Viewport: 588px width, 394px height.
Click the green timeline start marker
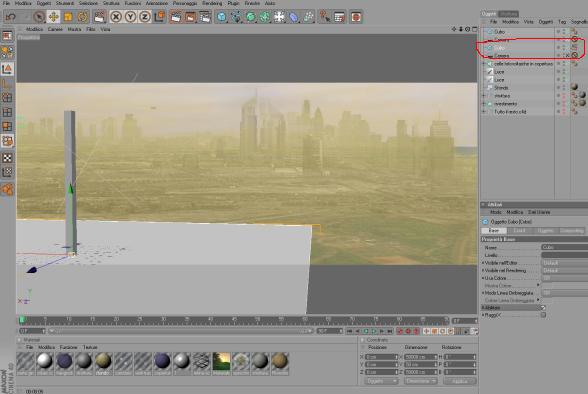[x=22, y=320]
